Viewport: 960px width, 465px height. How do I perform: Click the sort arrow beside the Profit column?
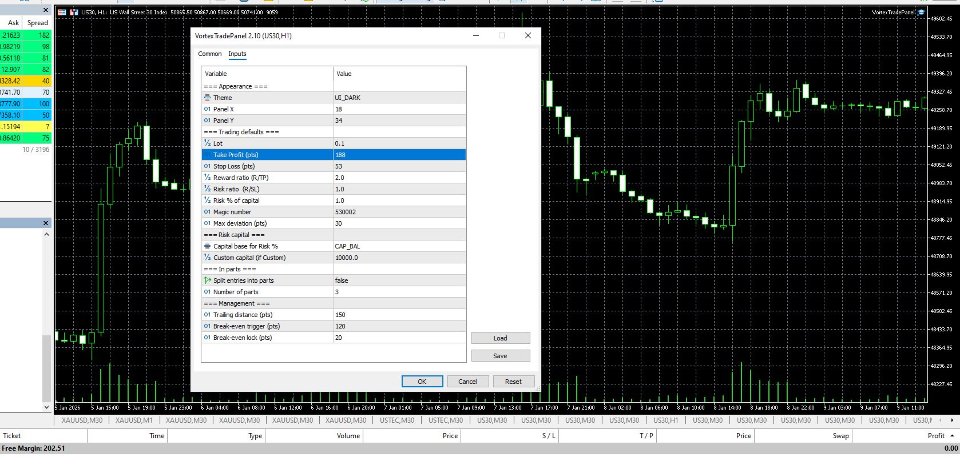tap(952, 436)
